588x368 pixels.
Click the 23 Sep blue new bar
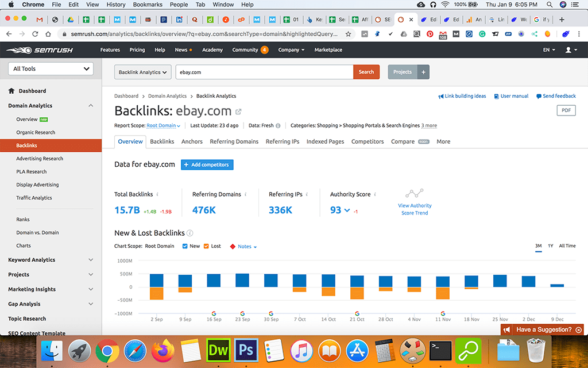click(x=242, y=280)
